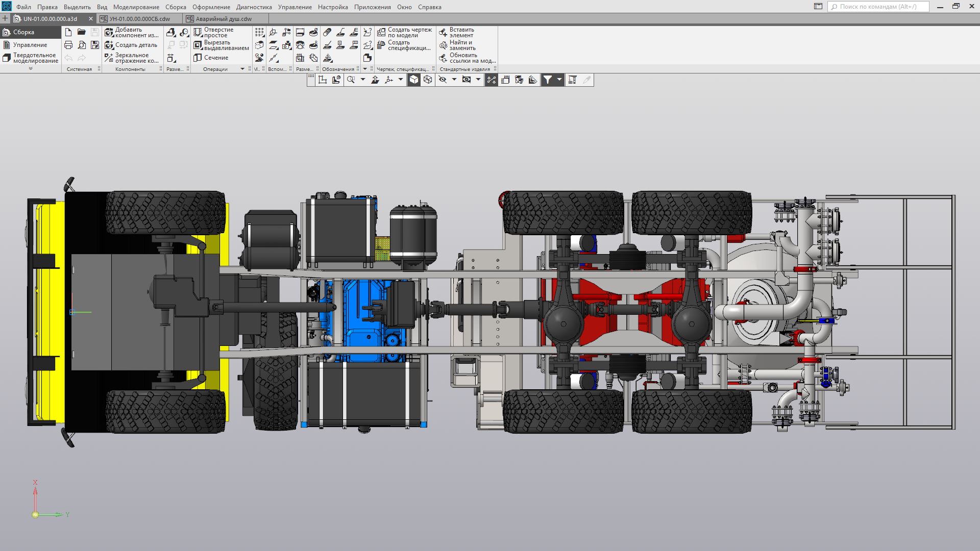Click the open file folder icon
This screenshot has height=551, width=980.
(82, 32)
